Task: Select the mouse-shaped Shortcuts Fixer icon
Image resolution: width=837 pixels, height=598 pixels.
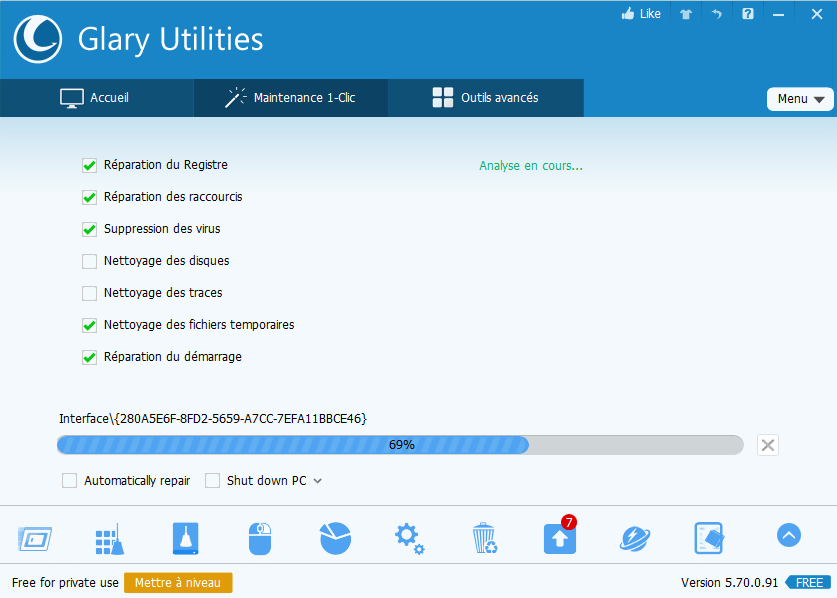Action: click(x=260, y=538)
